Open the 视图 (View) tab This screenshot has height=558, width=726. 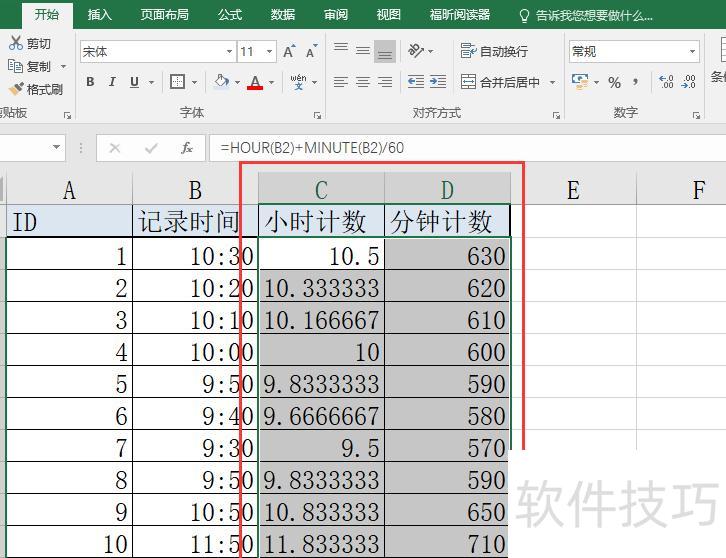tap(388, 14)
